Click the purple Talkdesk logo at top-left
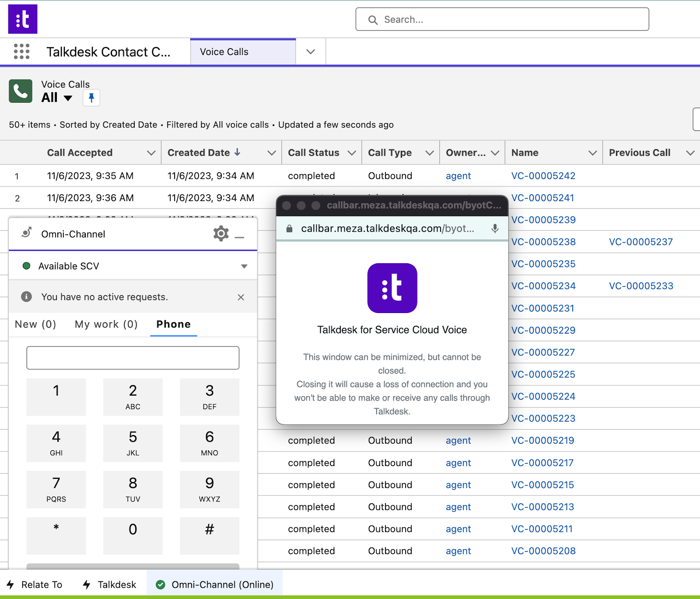The width and height of the screenshot is (700, 599). 23,19
